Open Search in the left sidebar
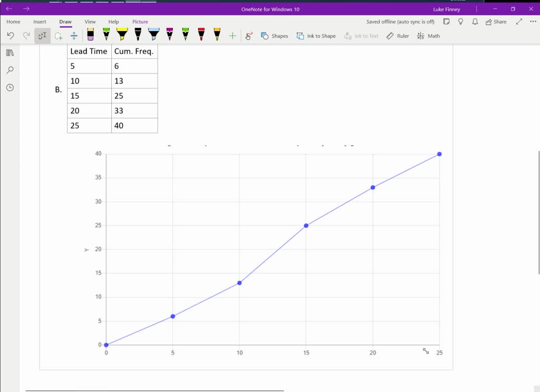 (x=9, y=70)
